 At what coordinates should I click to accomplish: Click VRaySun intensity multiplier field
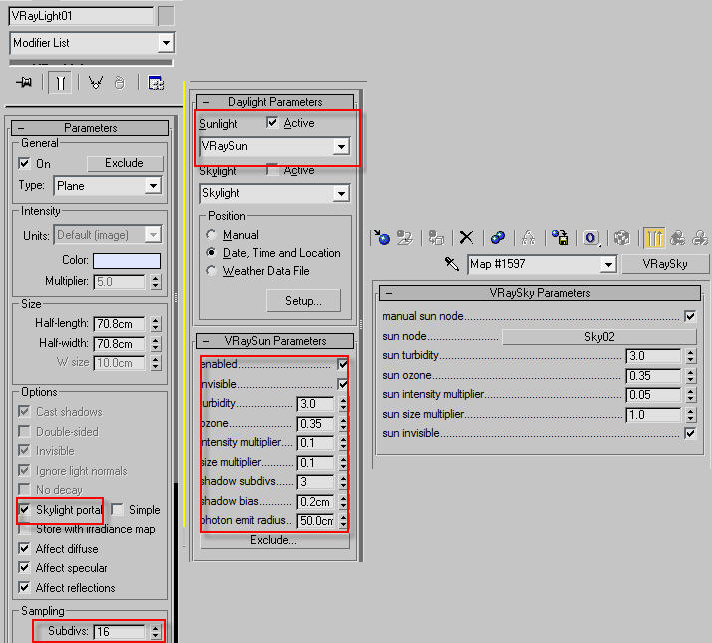315,443
